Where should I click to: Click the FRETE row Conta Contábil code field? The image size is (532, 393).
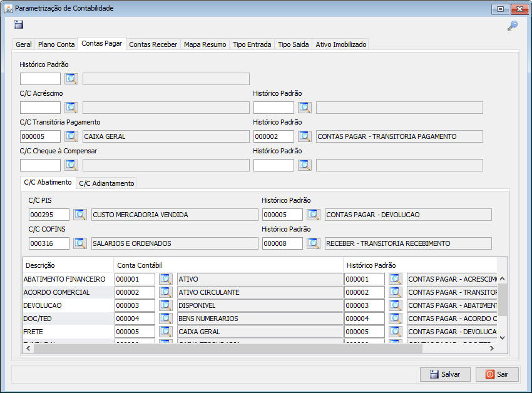135,332
